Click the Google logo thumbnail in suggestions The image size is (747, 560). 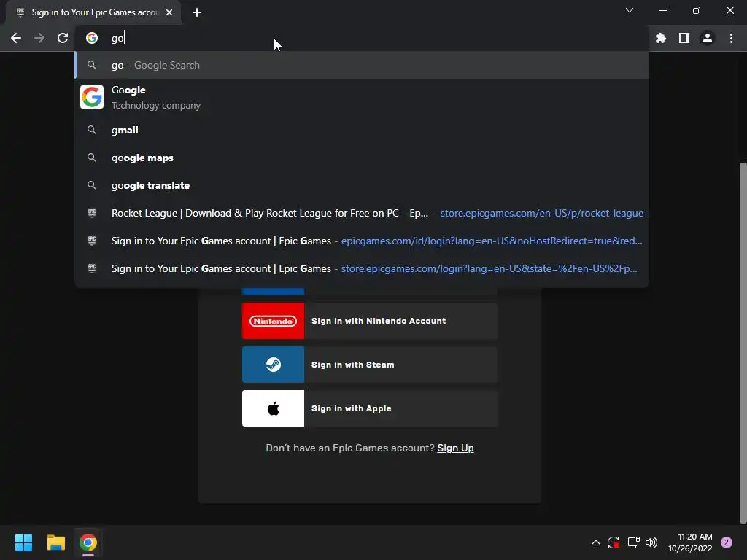click(x=92, y=97)
